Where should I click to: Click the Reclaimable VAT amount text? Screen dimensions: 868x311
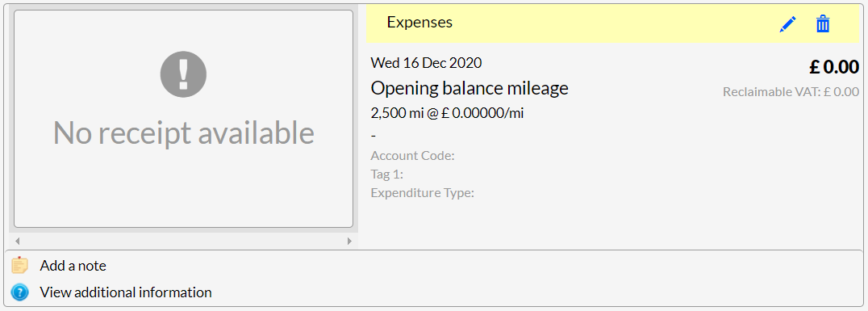pyautogui.click(x=791, y=92)
